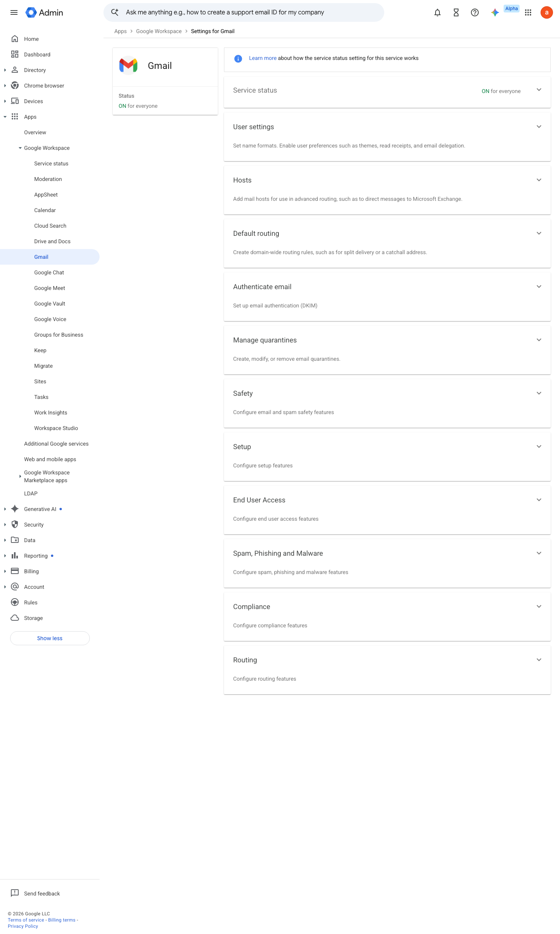The width and height of the screenshot is (560, 934).
Task: Select the Overview item under Apps
Action: click(35, 132)
